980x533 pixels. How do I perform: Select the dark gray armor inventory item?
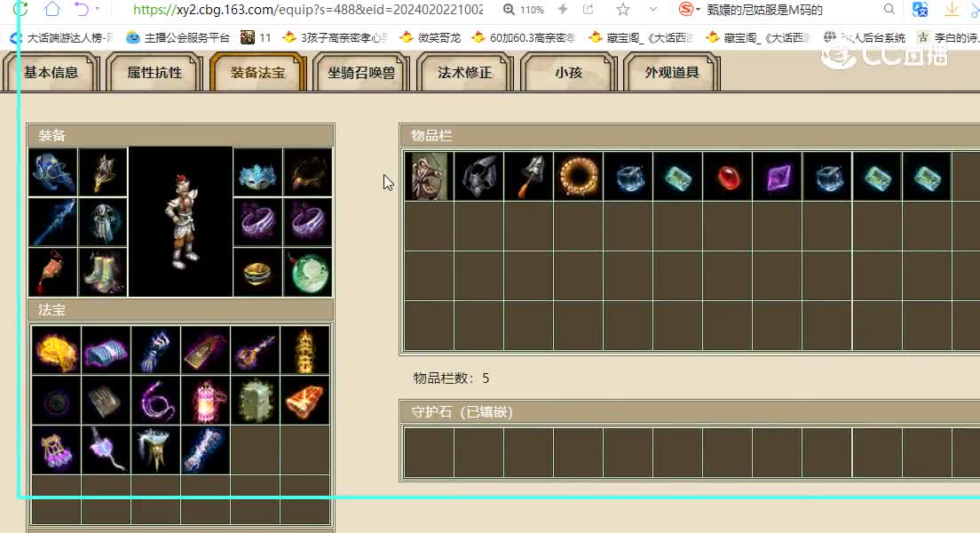[478, 177]
